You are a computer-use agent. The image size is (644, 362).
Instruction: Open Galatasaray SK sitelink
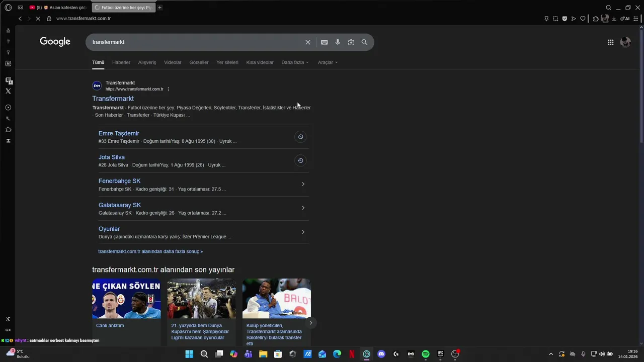pos(120,205)
